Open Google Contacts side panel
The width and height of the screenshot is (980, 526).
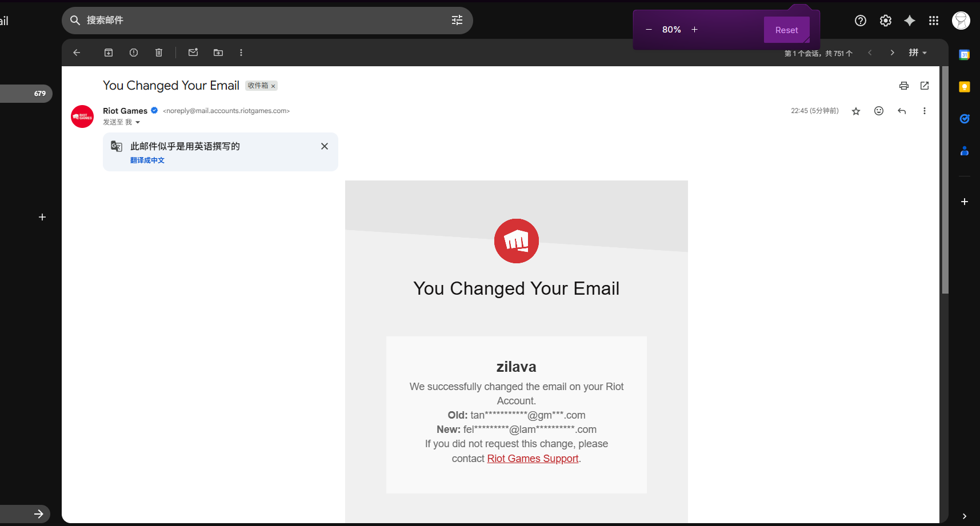[965, 151]
